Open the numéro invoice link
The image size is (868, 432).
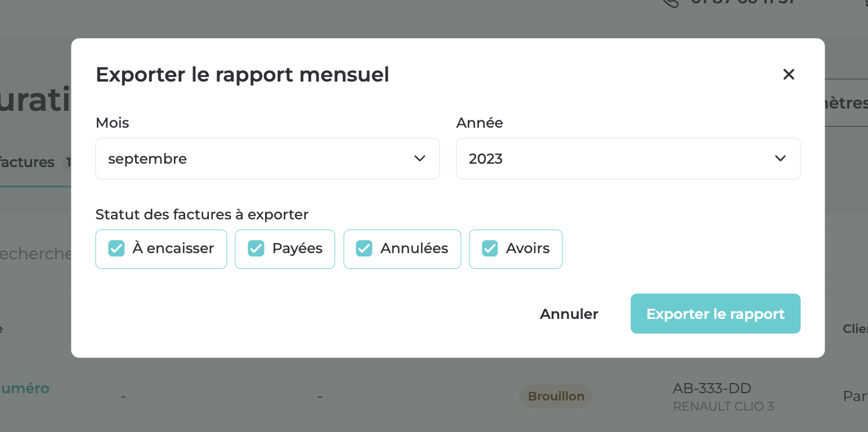tap(25, 388)
